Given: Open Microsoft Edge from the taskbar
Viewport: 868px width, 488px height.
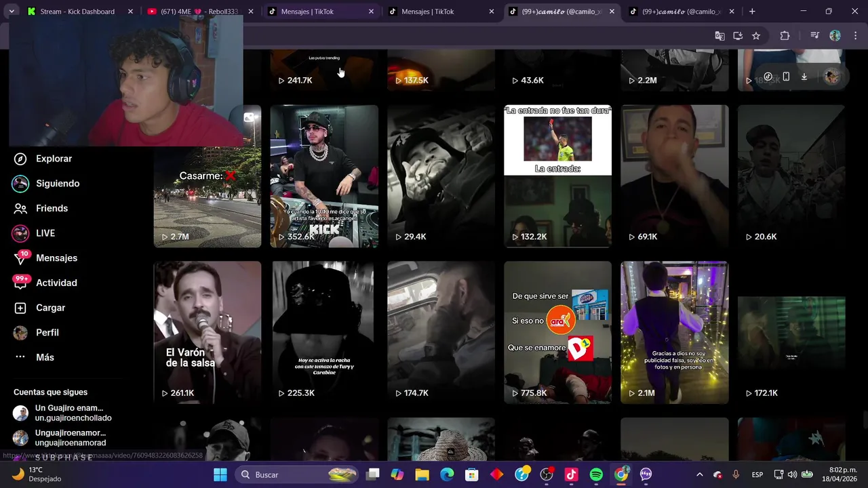Looking at the screenshot, I should click(447, 474).
